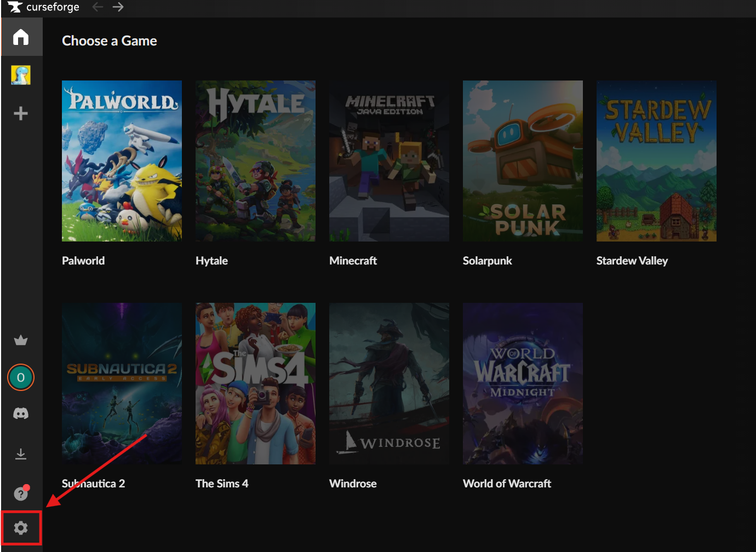The image size is (756, 552).
Task: Select the Subnautica 2 game cover
Action: point(122,383)
